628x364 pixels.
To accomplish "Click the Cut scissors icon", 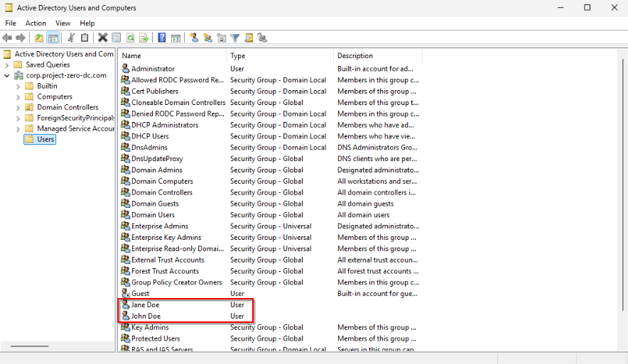I will point(71,38).
